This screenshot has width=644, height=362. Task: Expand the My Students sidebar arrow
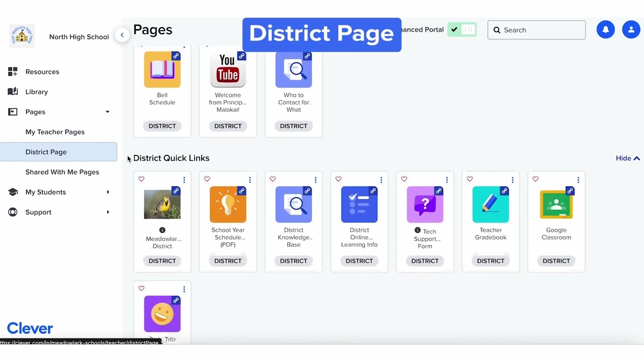108,192
